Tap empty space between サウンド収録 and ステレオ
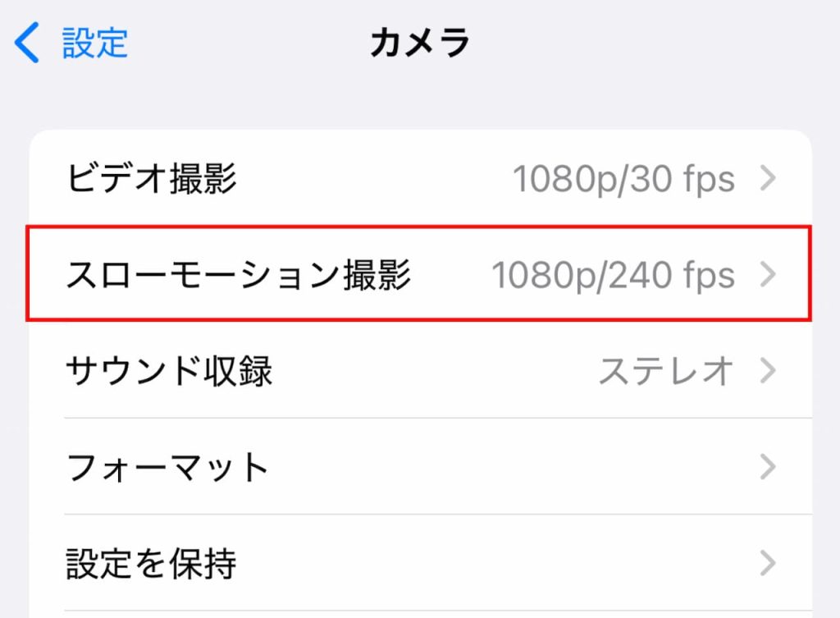840x618 pixels. pos(434,370)
